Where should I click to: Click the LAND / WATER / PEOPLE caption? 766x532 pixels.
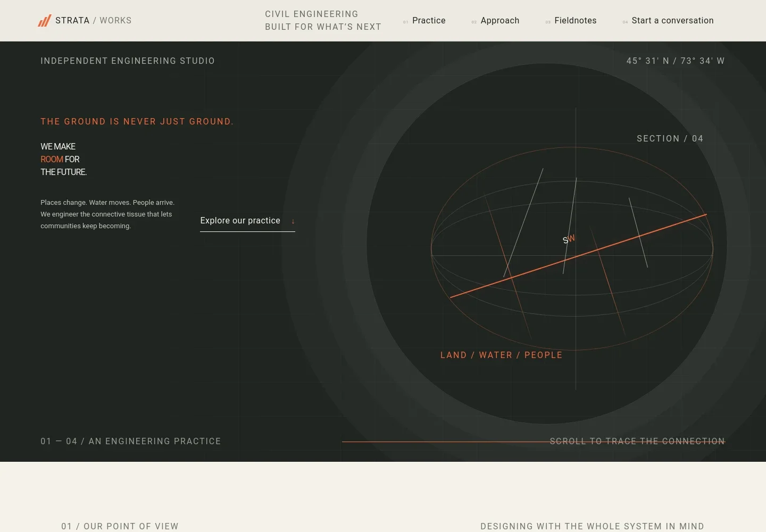(501, 355)
